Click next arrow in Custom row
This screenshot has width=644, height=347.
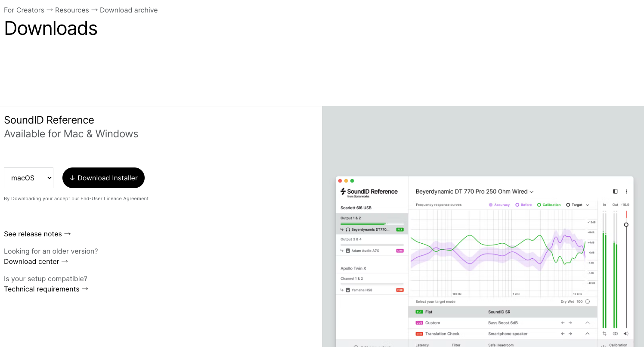point(570,323)
